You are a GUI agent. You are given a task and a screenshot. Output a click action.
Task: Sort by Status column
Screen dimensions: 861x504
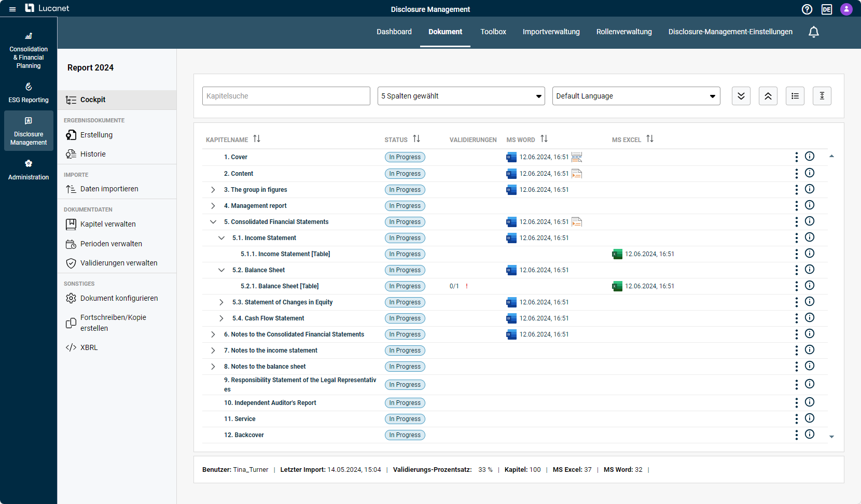tap(416, 139)
